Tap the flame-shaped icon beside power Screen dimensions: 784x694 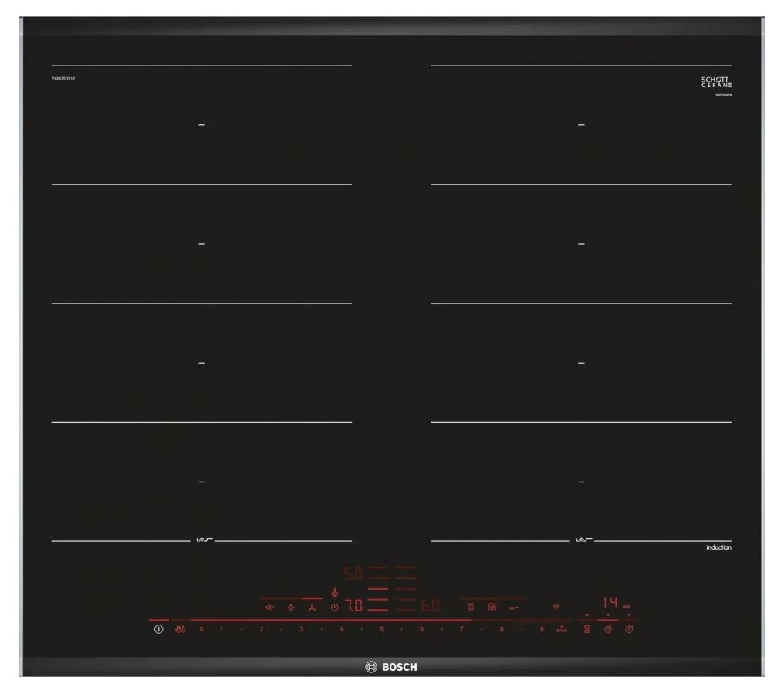click(x=180, y=630)
